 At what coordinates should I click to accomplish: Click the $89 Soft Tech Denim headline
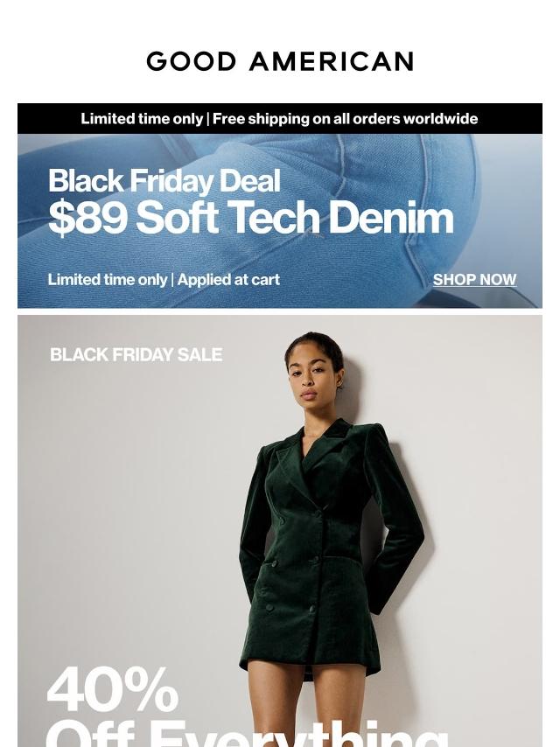[x=251, y=218]
